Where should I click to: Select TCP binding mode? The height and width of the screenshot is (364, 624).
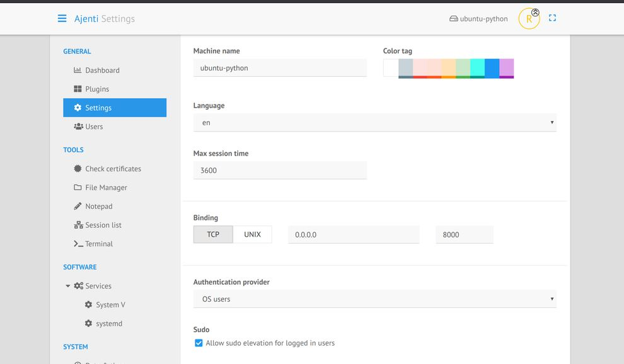coord(213,234)
